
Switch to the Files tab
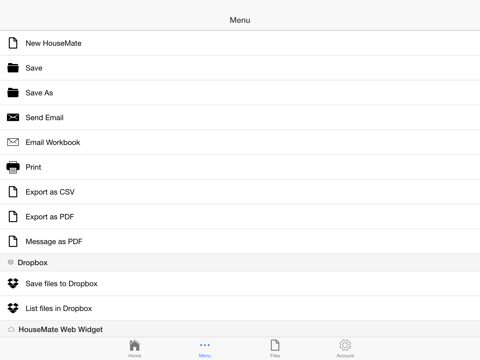[275, 348]
